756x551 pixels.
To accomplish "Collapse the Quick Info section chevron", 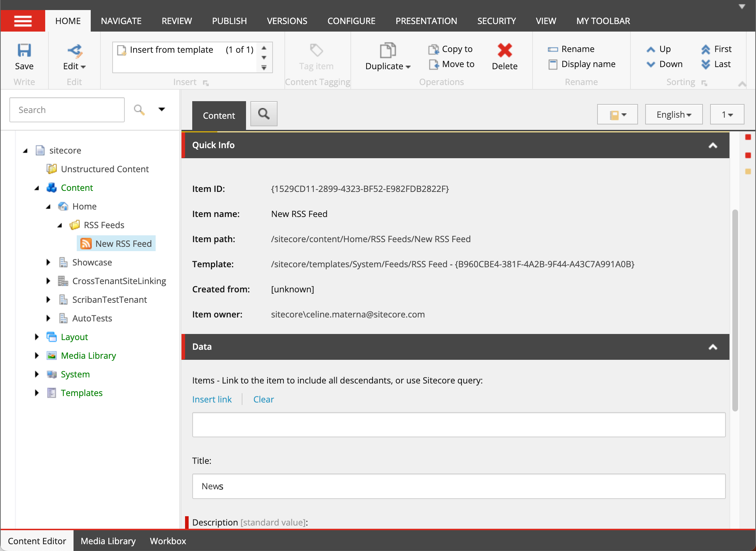I will pos(713,145).
